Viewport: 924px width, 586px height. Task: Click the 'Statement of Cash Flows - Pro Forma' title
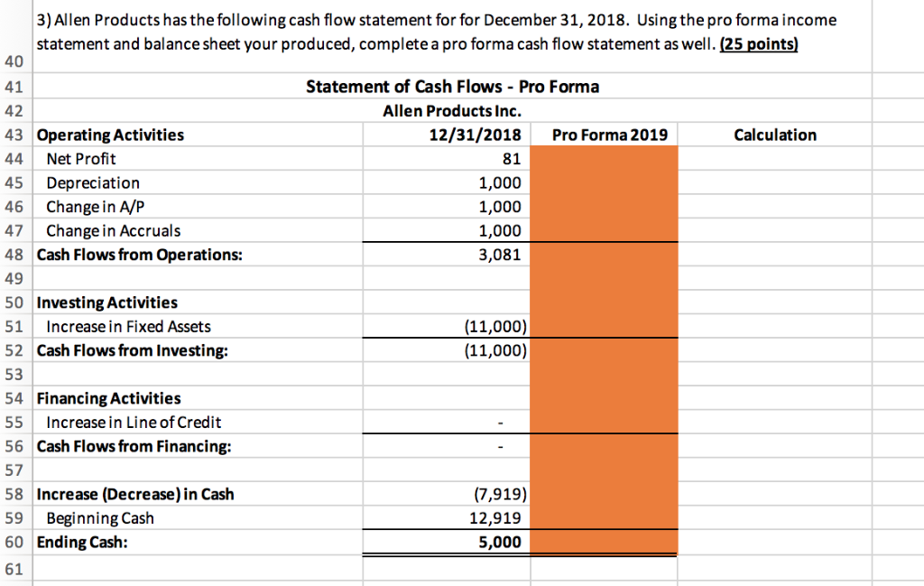[x=452, y=87]
